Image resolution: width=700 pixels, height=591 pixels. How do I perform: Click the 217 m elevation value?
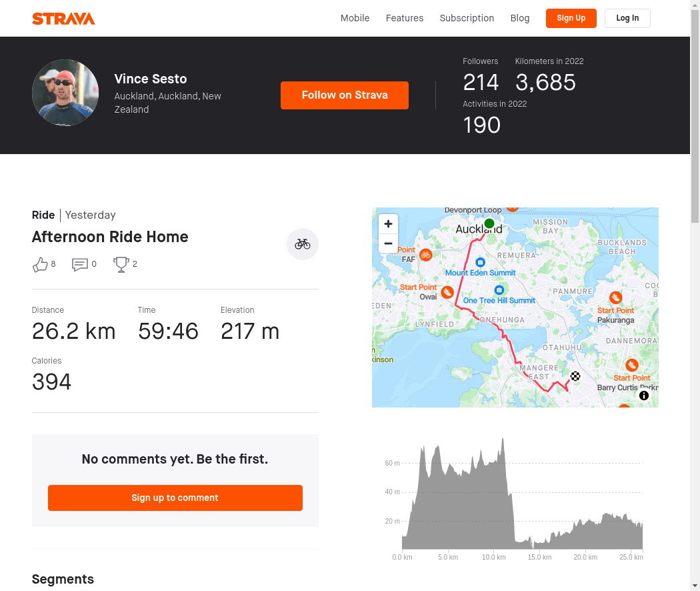(x=250, y=332)
